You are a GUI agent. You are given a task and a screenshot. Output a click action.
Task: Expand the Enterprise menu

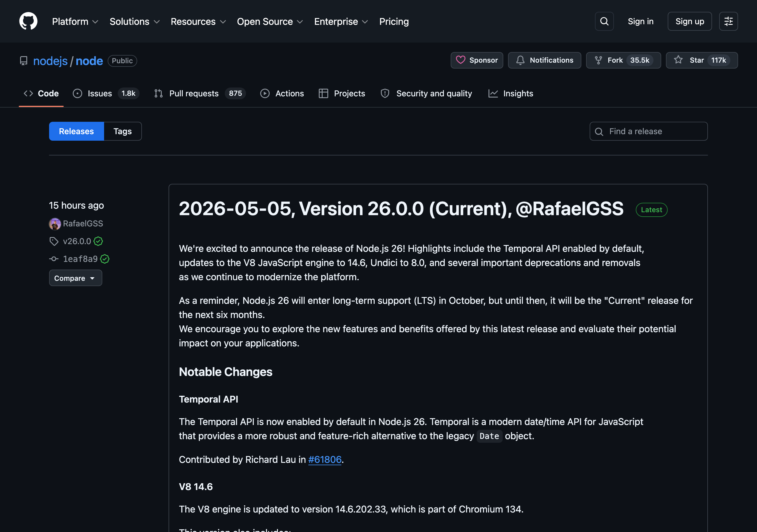(341, 22)
